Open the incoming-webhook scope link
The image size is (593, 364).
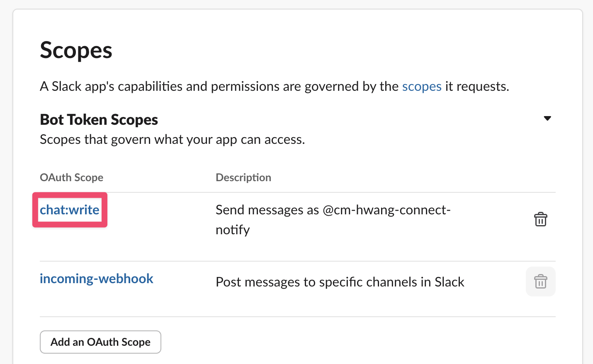tap(96, 279)
